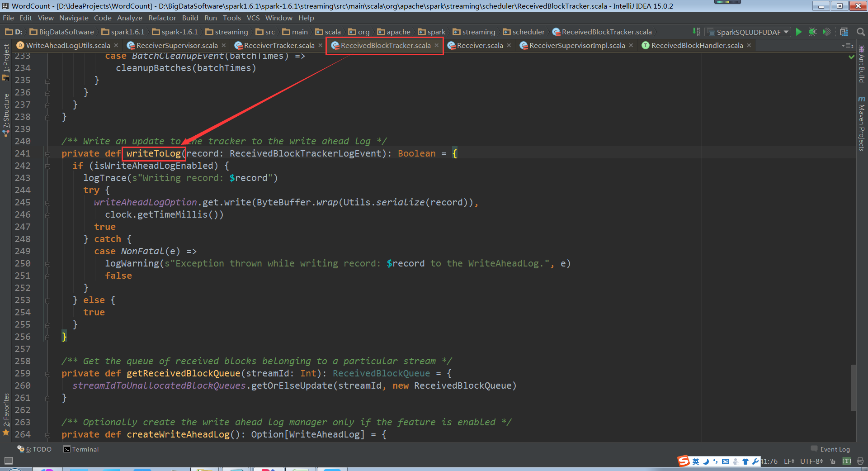This screenshot has height=471, width=868.
Task: Open the Favorites tool window
Action: click(x=6, y=414)
